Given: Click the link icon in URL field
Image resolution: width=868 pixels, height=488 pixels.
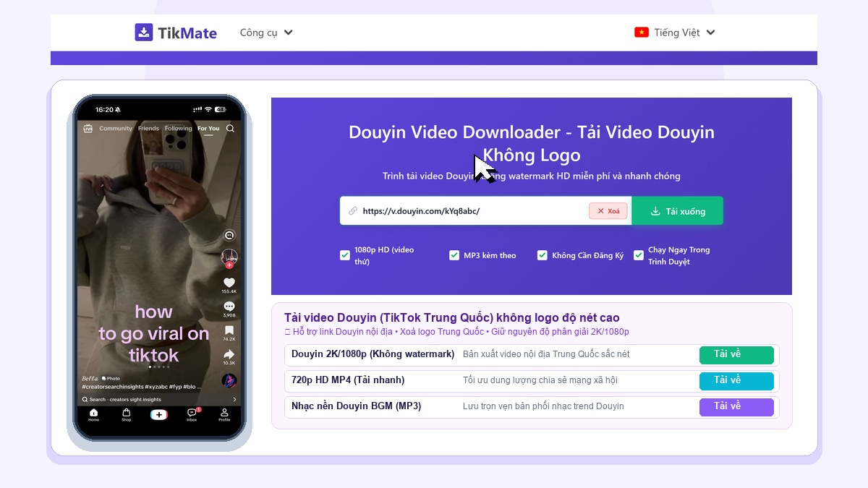Looking at the screenshot, I should (353, 211).
